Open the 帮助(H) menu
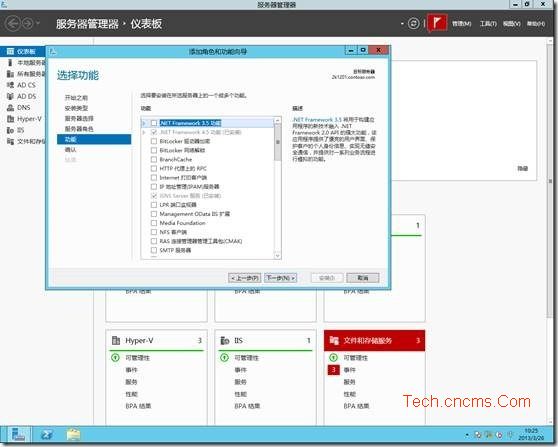Screen dimensions: 558x447 (x=536, y=23)
